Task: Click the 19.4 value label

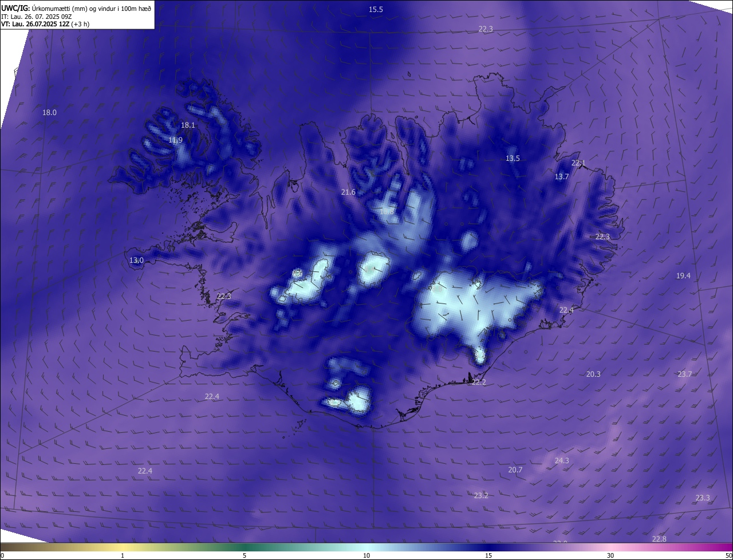Action: click(x=683, y=275)
